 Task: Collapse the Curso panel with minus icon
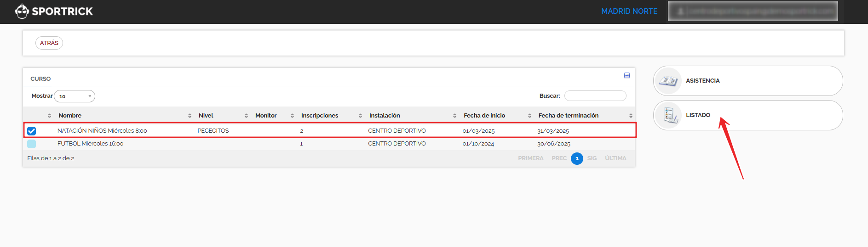(627, 75)
